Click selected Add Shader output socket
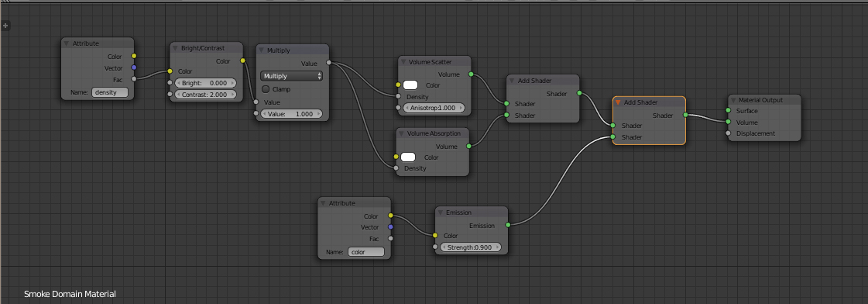 tap(685, 115)
